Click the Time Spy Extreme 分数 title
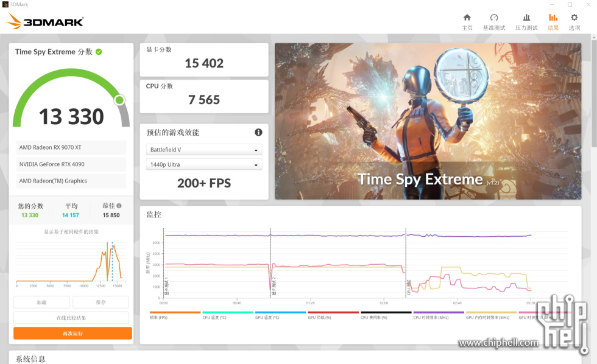This screenshot has height=364, width=597. tap(54, 52)
